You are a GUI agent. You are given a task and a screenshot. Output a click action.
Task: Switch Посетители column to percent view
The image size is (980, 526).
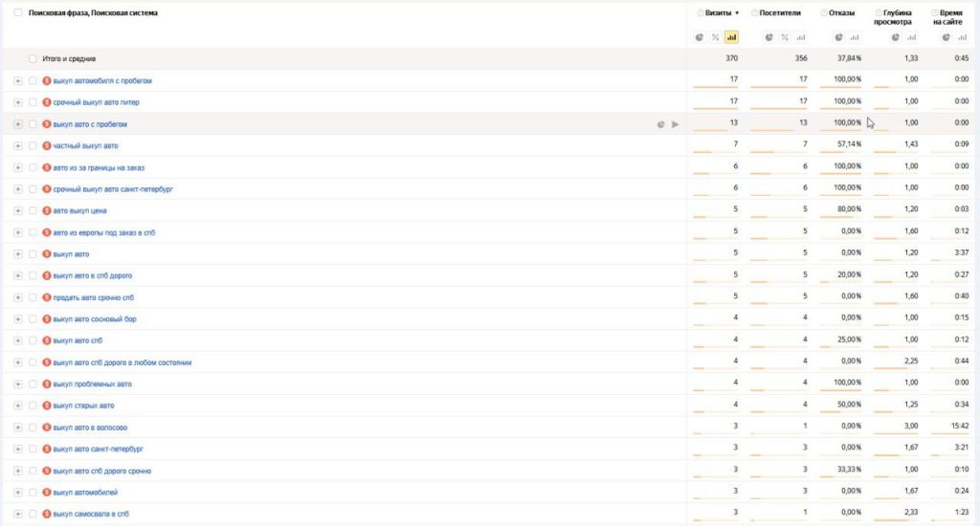(x=785, y=37)
